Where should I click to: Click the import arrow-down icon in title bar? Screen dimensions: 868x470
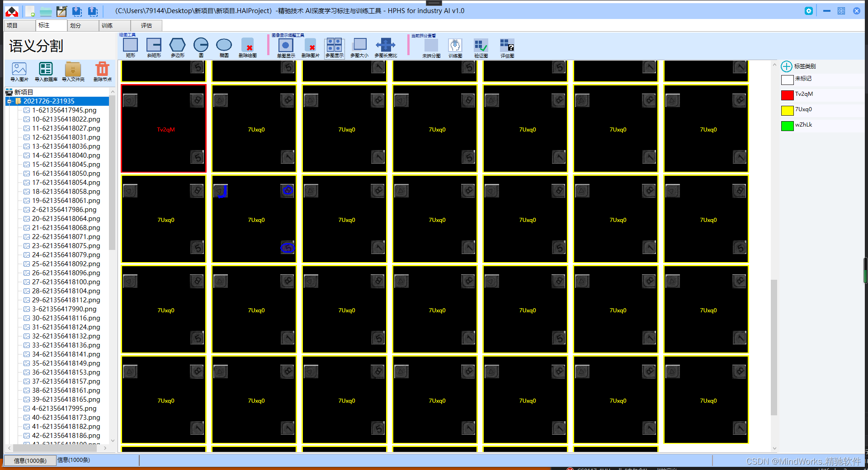tap(77, 11)
